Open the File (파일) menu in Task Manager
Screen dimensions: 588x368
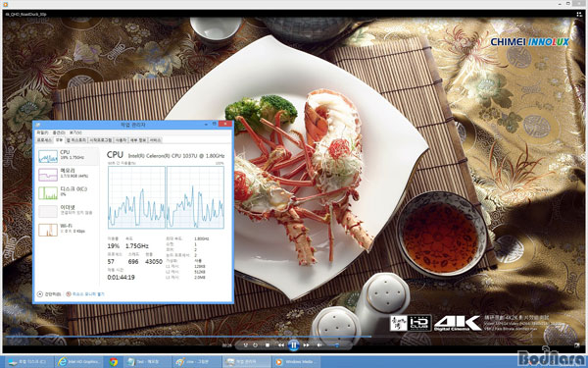[42, 132]
